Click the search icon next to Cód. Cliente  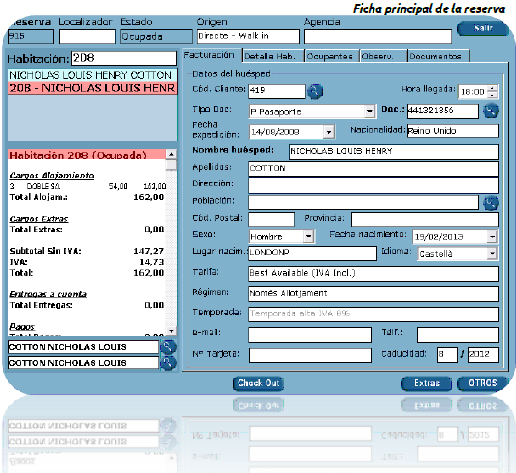[x=315, y=91]
